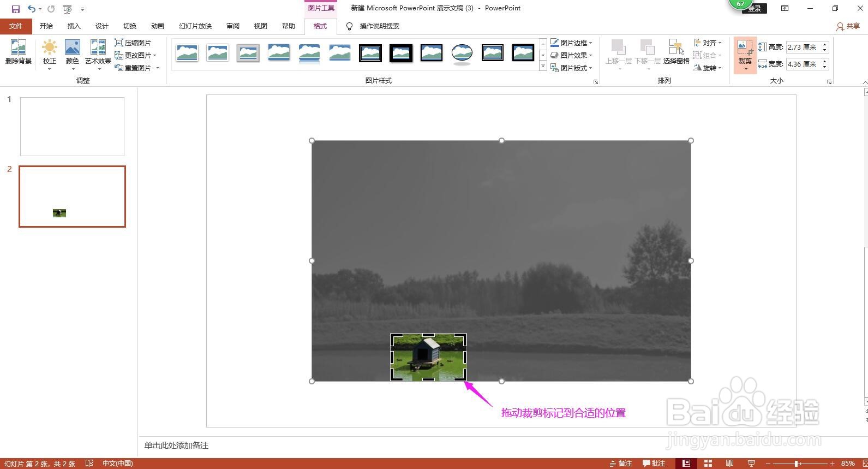
Task: Click 压缩图片 compress pictures
Action: 133,43
